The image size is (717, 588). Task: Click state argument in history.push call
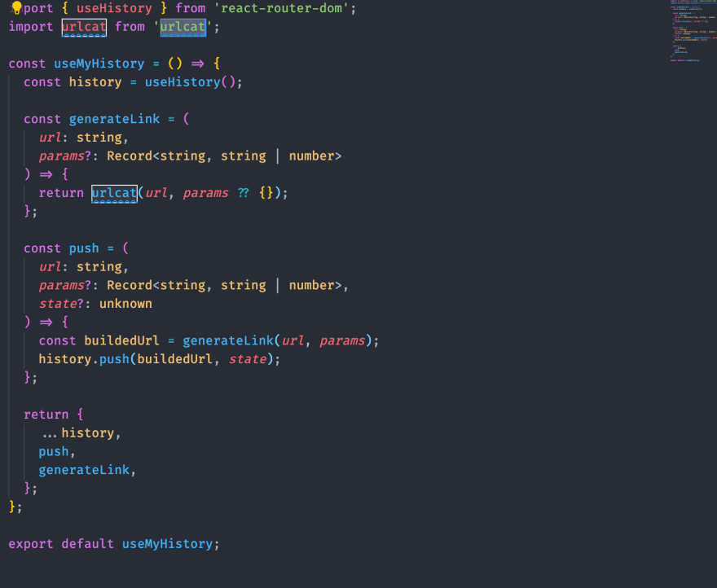click(x=248, y=359)
